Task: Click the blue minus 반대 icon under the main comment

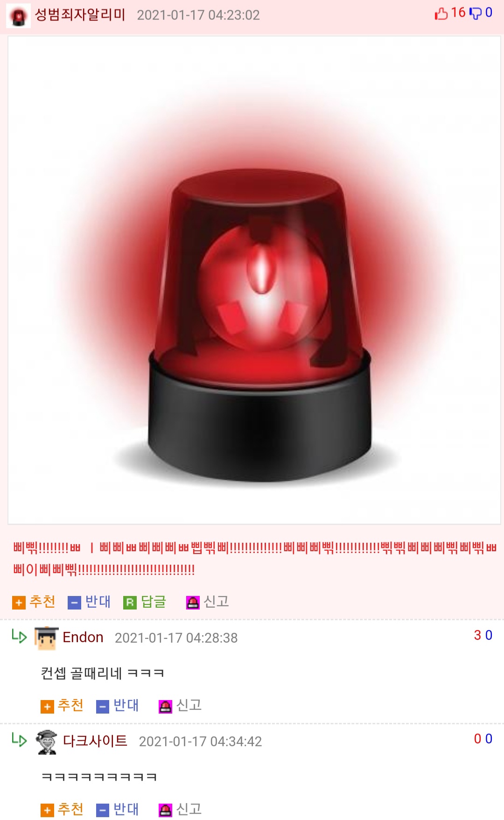Action: coord(74,603)
